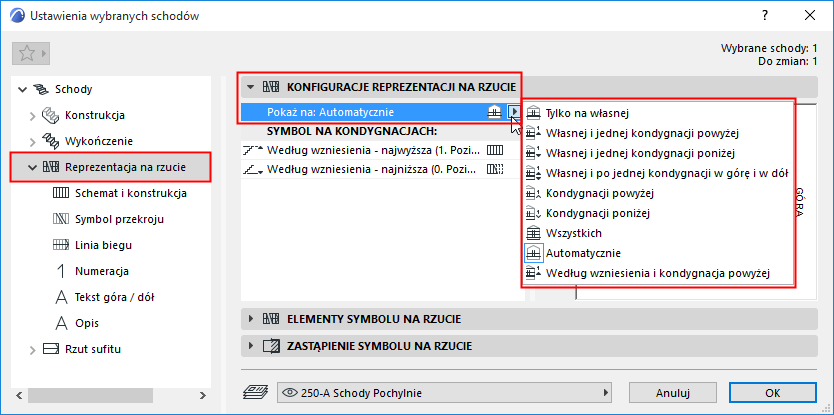Click symbol icon at end of najwyższa row
834x415 pixels.
tap(495, 151)
